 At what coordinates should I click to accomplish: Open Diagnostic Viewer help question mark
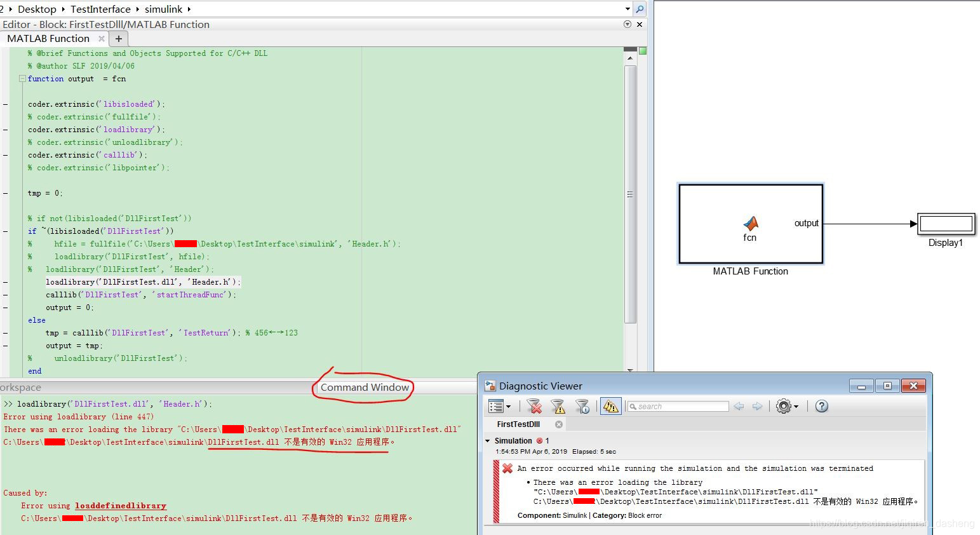pyautogui.click(x=822, y=406)
